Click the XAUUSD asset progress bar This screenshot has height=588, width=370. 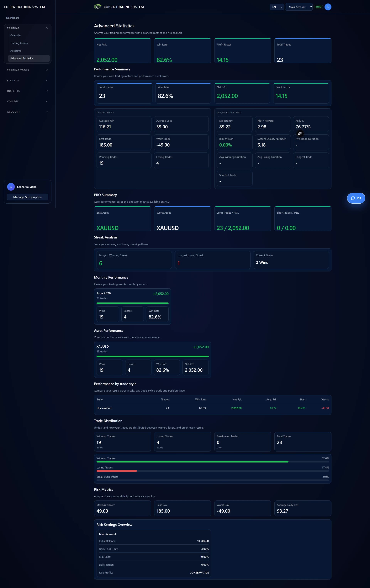pos(153,356)
